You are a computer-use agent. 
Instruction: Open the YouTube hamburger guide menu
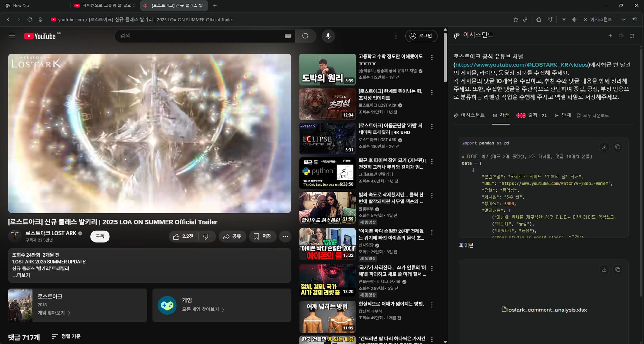(x=12, y=36)
